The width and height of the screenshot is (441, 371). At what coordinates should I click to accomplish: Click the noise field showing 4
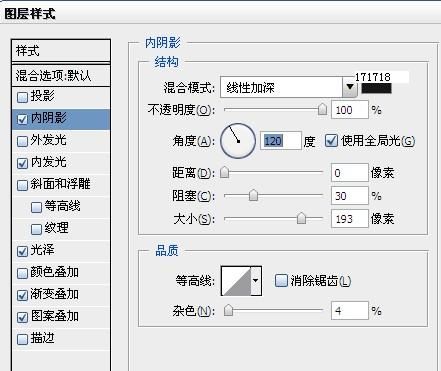tap(350, 311)
